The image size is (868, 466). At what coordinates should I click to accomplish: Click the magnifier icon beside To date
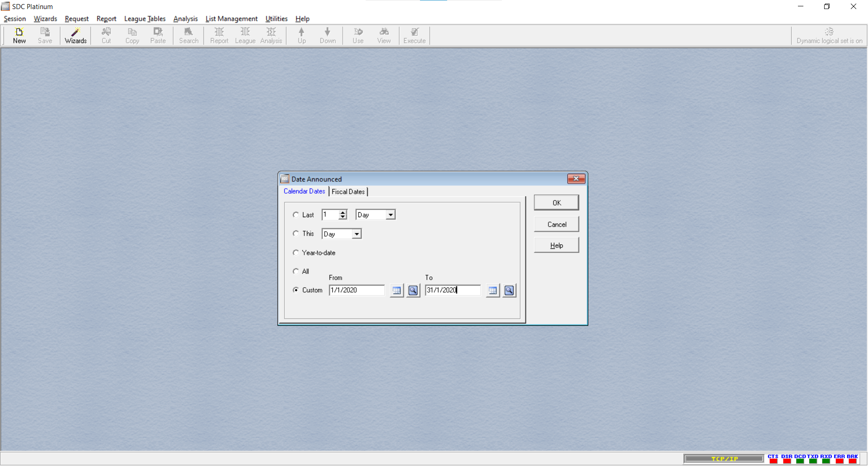click(x=509, y=290)
